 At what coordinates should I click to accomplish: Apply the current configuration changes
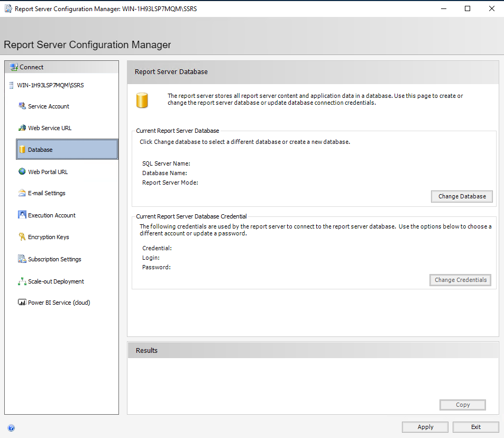pos(425,427)
